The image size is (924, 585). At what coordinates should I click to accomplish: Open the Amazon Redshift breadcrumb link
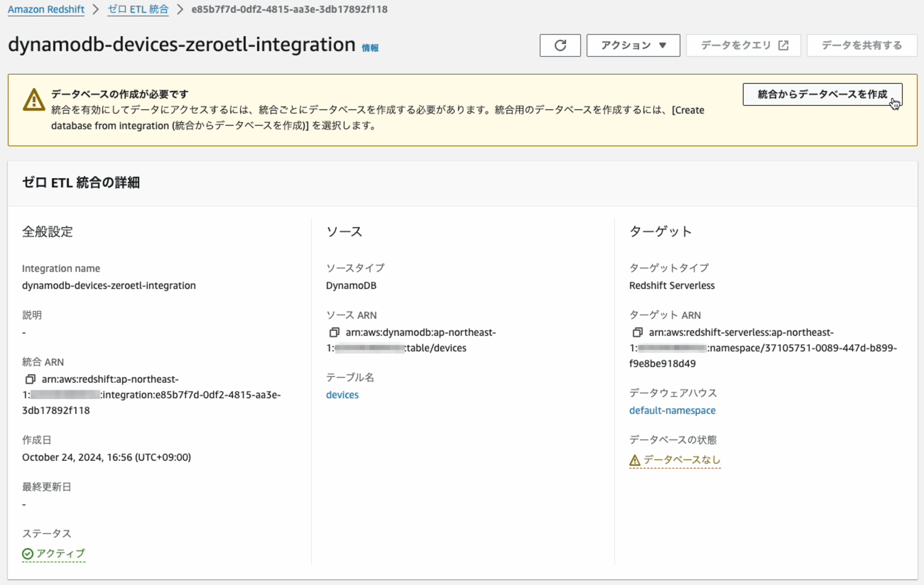(x=46, y=9)
